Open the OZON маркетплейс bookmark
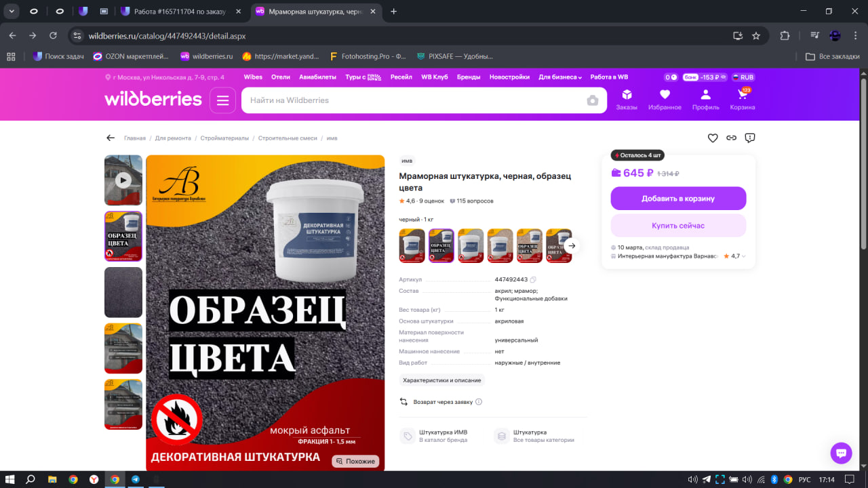 132,56
